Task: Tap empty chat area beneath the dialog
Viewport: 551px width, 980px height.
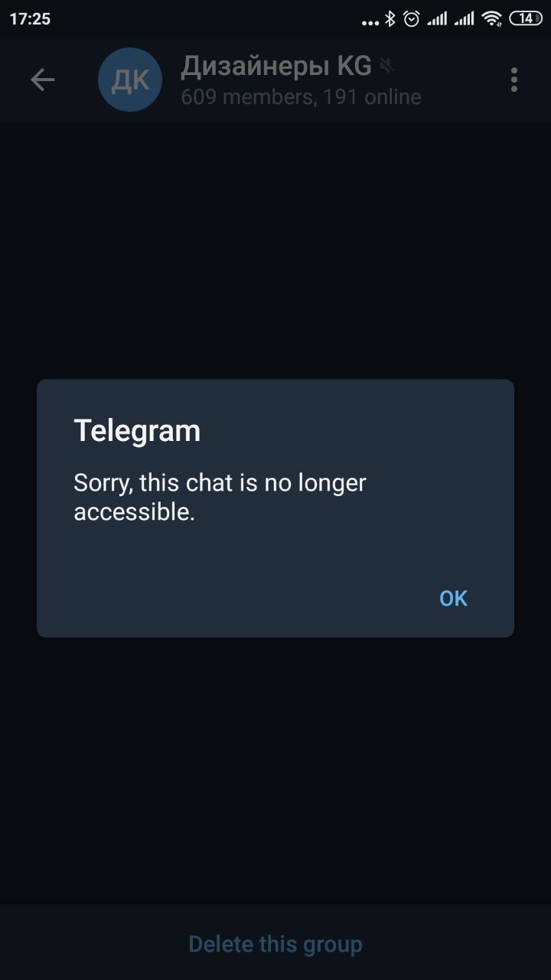Action: 275,769
